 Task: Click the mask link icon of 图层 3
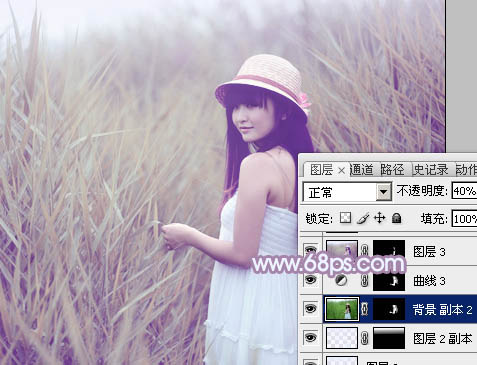click(x=365, y=249)
